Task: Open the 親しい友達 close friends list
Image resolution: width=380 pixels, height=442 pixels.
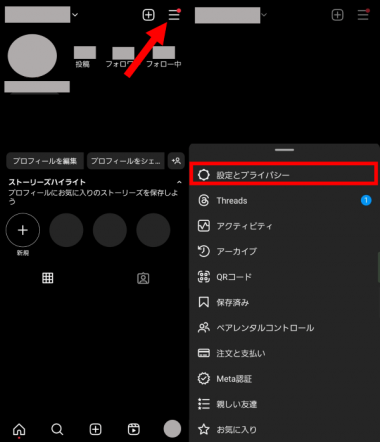Action: 284,404
